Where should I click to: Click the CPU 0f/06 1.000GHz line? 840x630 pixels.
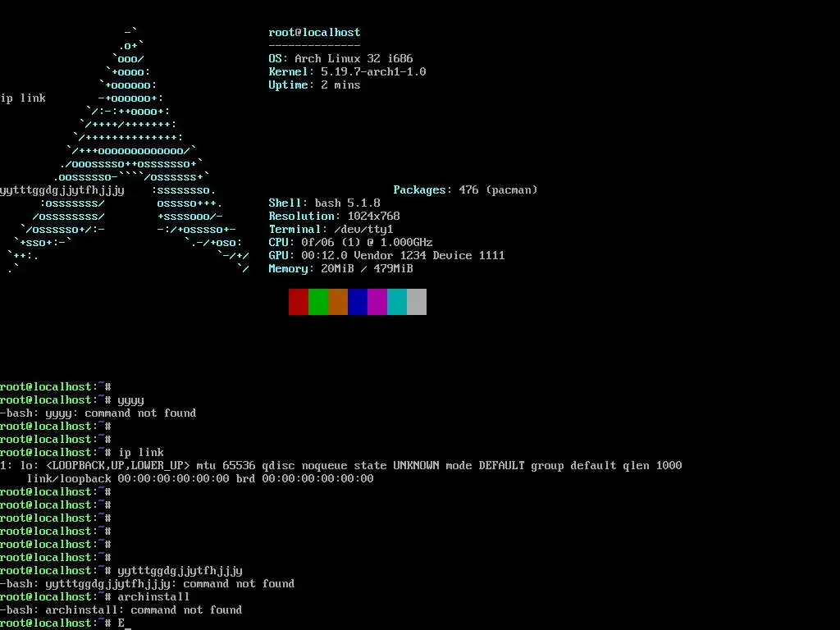pos(351,242)
